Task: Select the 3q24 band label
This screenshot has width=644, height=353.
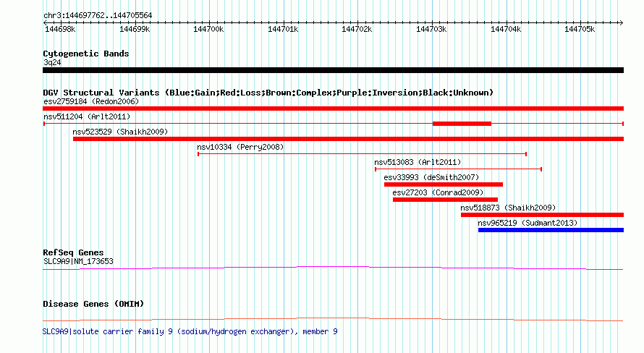Action: pos(52,62)
